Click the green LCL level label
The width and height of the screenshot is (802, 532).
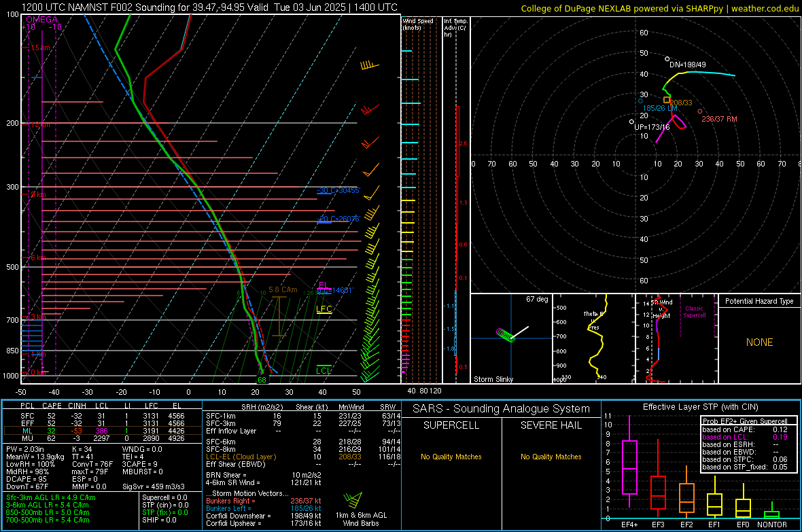pos(324,370)
